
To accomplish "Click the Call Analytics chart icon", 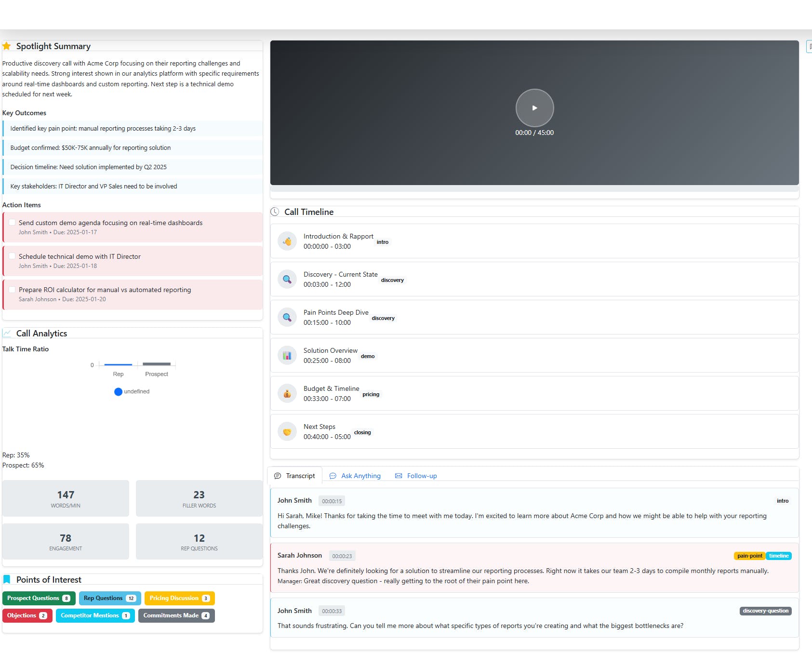I will pyautogui.click(x=7, y=333).
